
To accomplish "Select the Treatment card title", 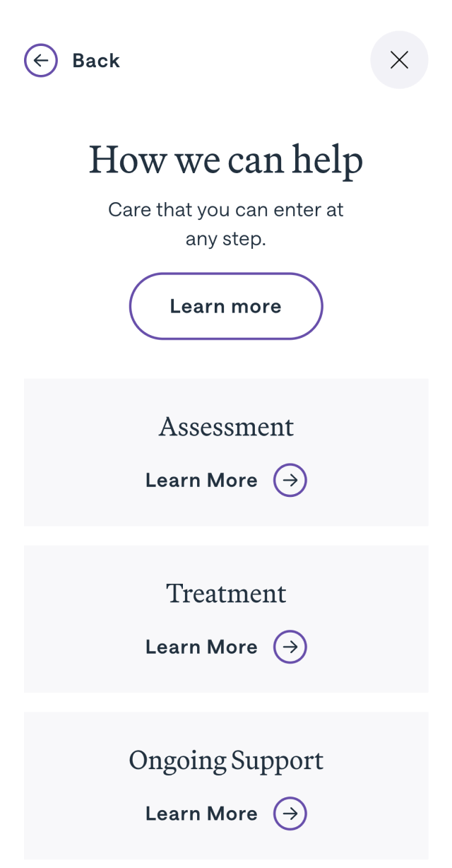I will point(226,593).
